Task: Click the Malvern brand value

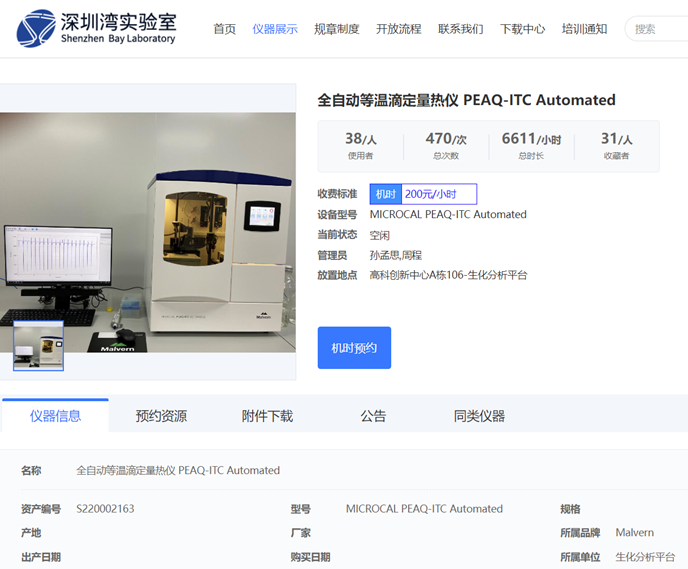Action: [x=634, y=533]
